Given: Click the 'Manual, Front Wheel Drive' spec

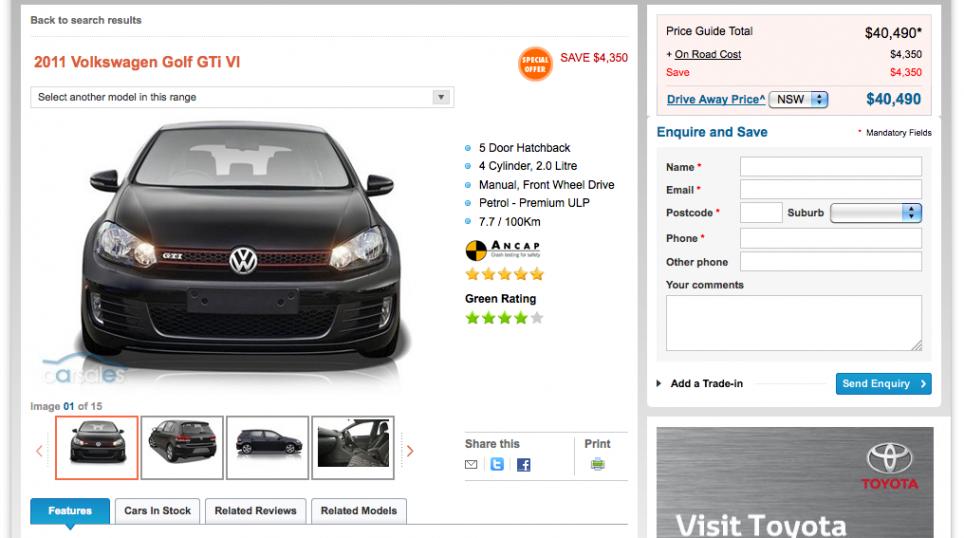Looking at the screenshot, I should pyautogui.click(x=547, y=185).
